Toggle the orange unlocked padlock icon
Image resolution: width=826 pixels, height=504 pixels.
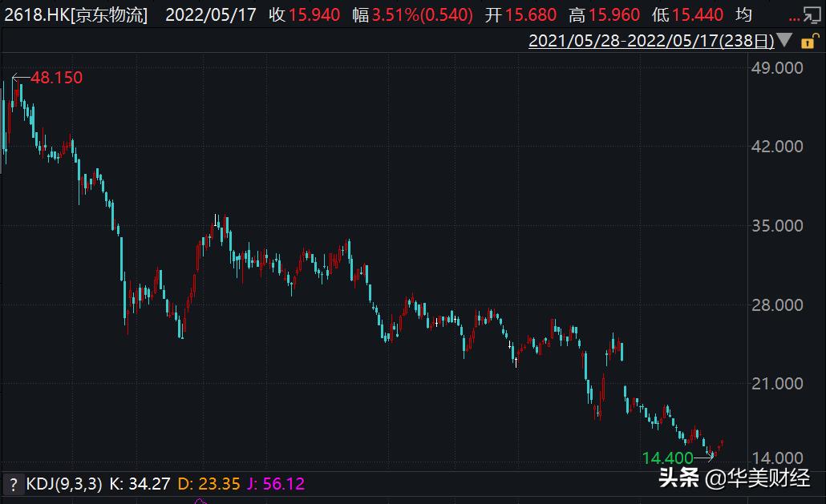(x=807, y=42)
